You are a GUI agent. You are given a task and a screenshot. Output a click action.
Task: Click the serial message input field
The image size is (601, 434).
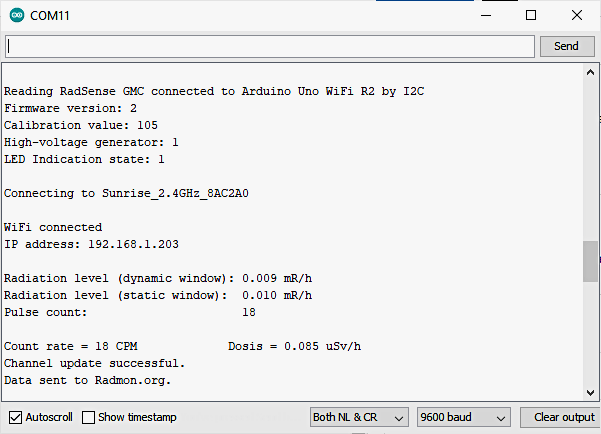(270, 46)
